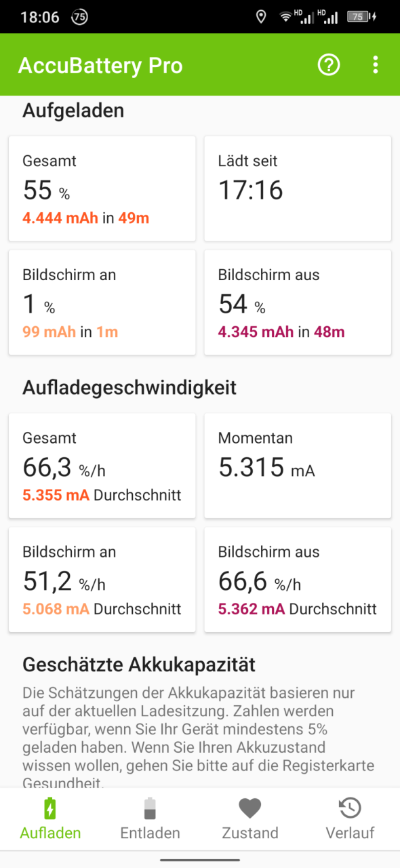Tap the Momentan 5.315 mA card
This screenshot has width=400, height=868.
pyautogui.click(x=298, y=466)
